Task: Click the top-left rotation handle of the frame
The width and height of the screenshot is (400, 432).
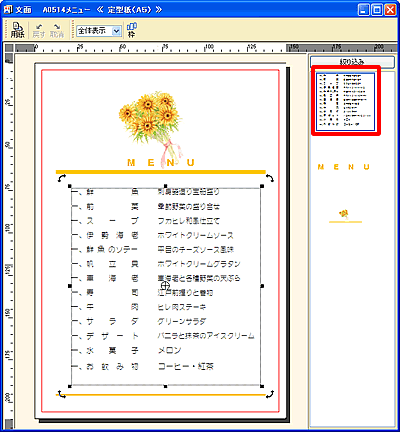Action: pos(62,178)
